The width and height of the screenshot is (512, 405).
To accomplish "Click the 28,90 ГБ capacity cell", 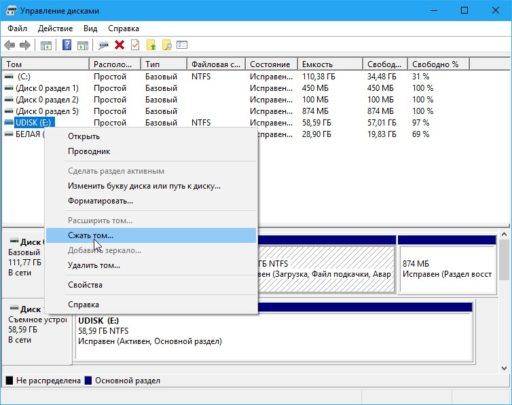I will pos(317,134).
